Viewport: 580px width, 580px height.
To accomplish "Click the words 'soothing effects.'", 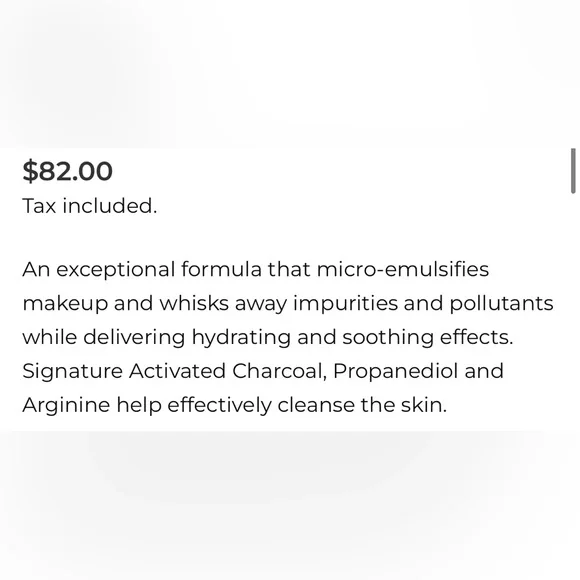I will [428, 338].
